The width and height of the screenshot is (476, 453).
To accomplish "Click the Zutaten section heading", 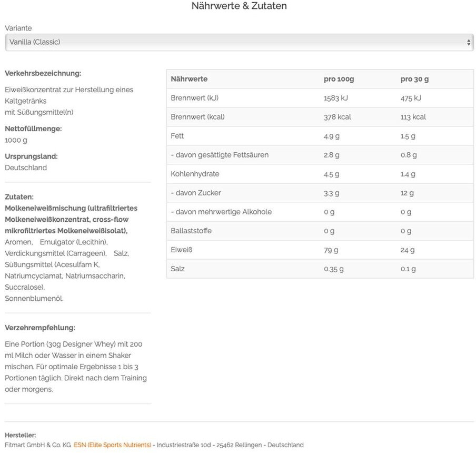I will coord(19,196).
